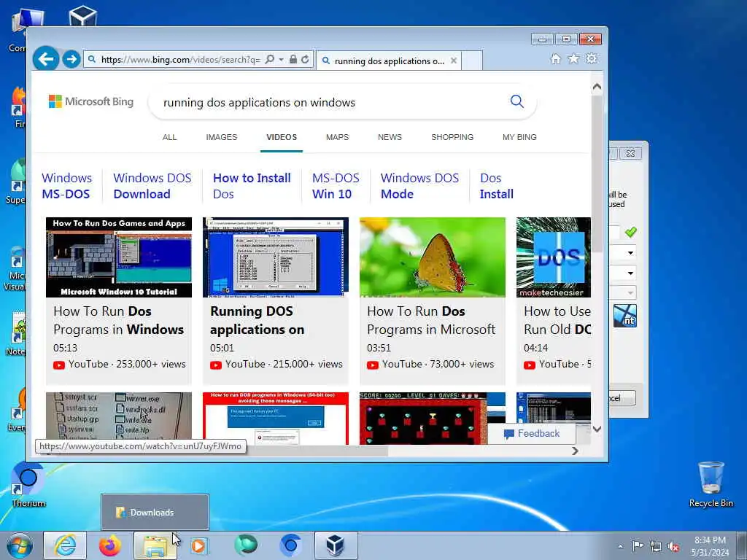Open Favorites star icon
This screenshot has height=560, width=747.
tap(573, 58)
